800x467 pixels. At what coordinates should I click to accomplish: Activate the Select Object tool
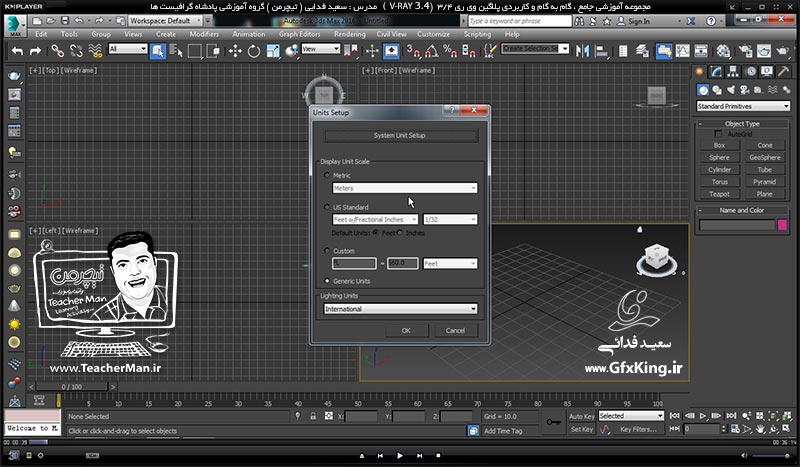click(x=158, y=51)
